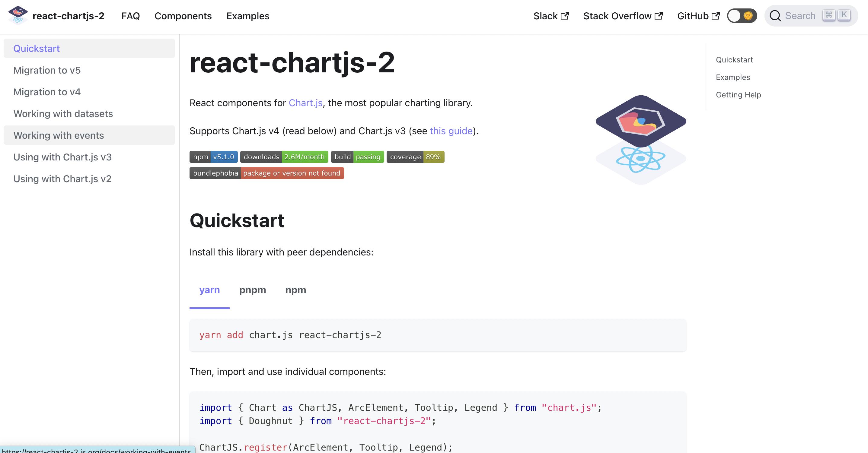Select the yarn tab
The image size is (868, 453).
[209, 290]
